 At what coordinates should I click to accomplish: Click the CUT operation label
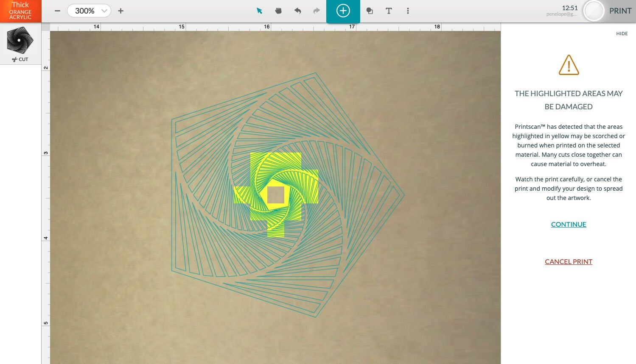pyautogui.click(x=20, y=59)
